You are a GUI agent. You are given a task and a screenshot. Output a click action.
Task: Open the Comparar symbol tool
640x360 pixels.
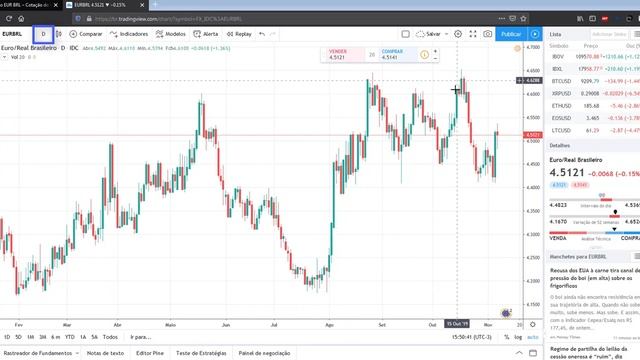(86, 34)
